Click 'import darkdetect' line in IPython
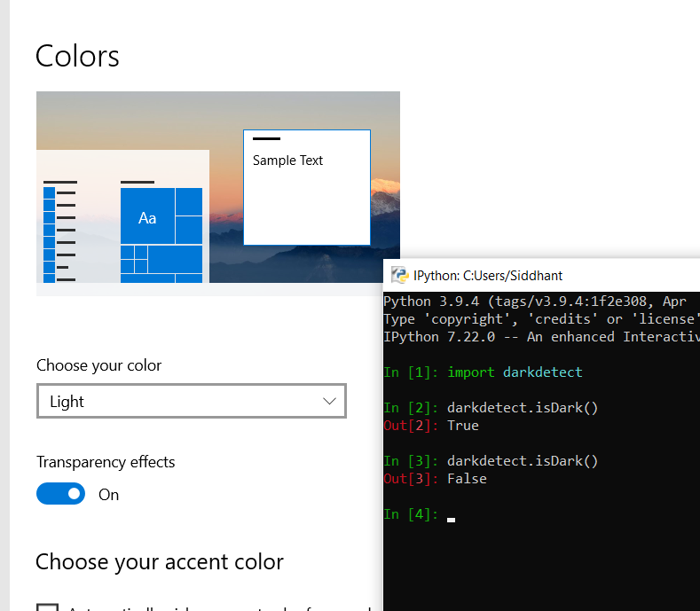 (483, 372)
